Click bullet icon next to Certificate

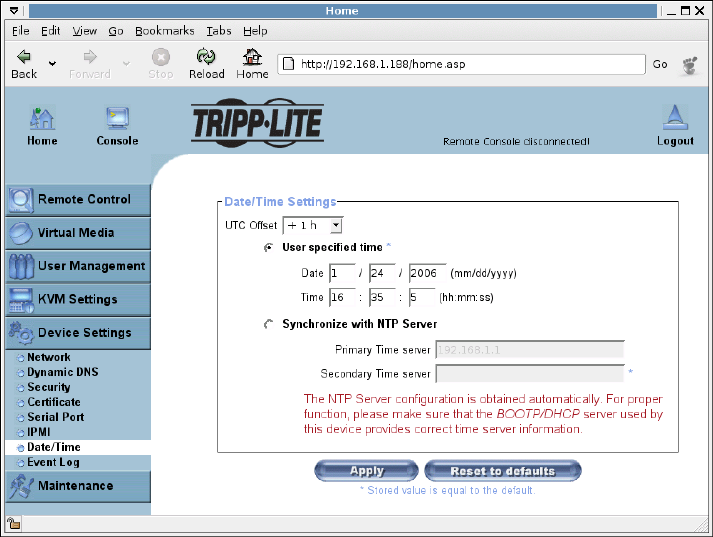pos(20,403)
